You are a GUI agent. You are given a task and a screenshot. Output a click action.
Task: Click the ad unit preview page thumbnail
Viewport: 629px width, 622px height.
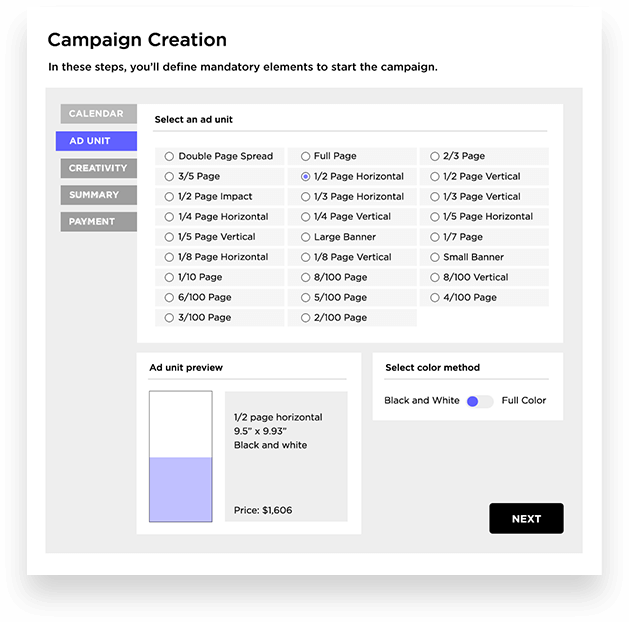click(x=181, y=456)
